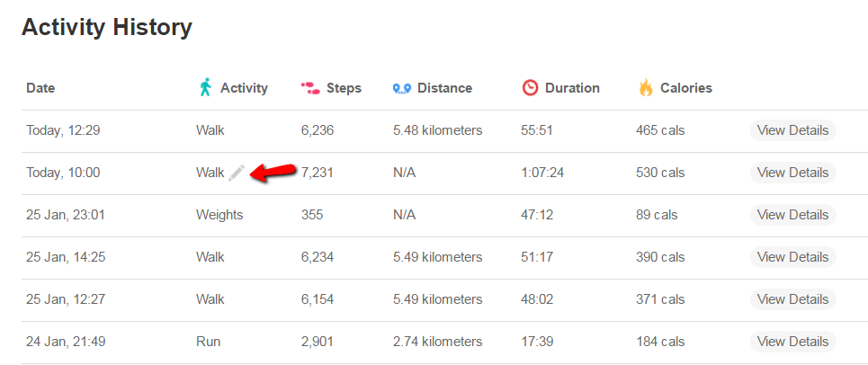This screenshot has width=868, height=365.
Task: View Details for 25 Jan 14:25 walk
Action: [792, 257]
